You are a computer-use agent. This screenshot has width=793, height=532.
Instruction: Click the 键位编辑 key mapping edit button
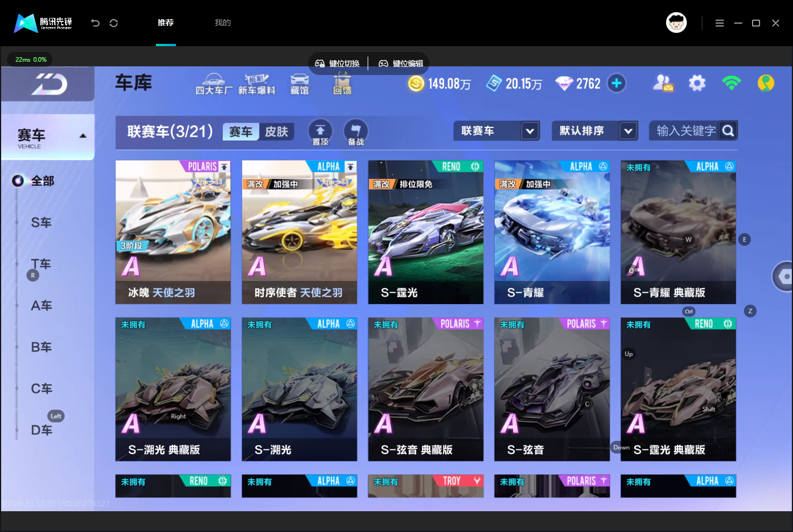[401, 63]
